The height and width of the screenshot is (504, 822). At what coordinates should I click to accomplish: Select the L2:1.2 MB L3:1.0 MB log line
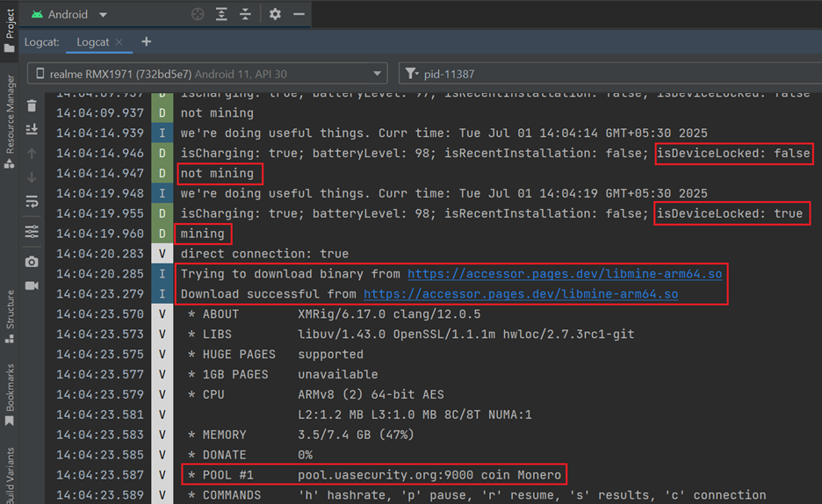coord(415,415)
